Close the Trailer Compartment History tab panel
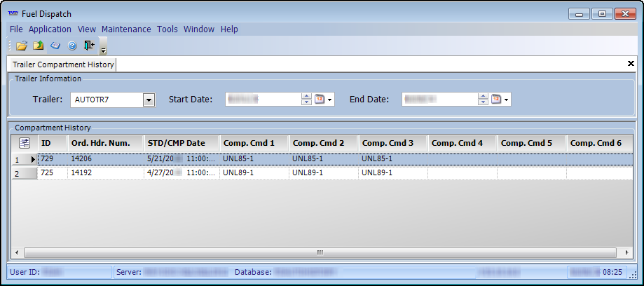Viewport: 644px width, 286px height. click(631, 64)
